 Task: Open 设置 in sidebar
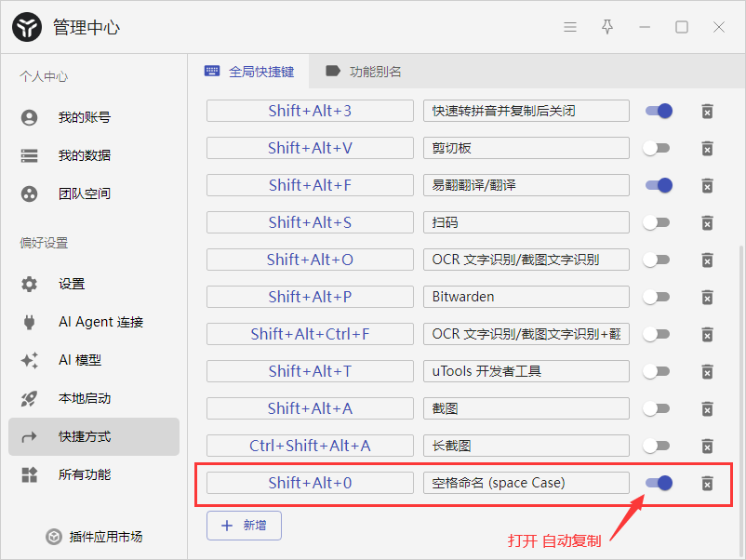pos(94,284)
